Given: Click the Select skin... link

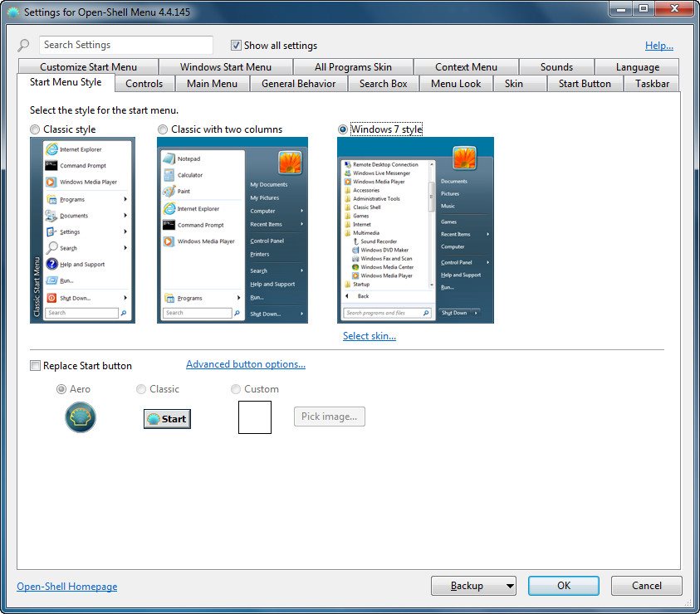Looking at the screenshot, I should click(370, 336).
